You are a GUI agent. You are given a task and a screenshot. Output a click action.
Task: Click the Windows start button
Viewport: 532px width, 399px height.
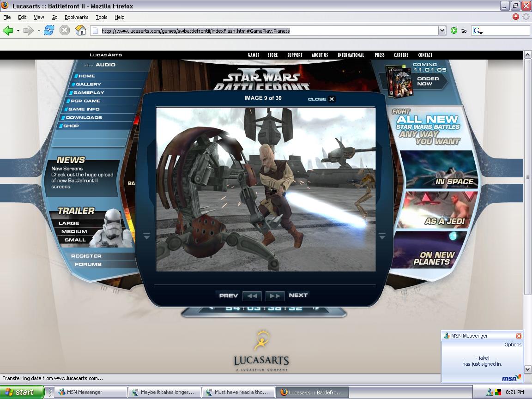[22, 392]
